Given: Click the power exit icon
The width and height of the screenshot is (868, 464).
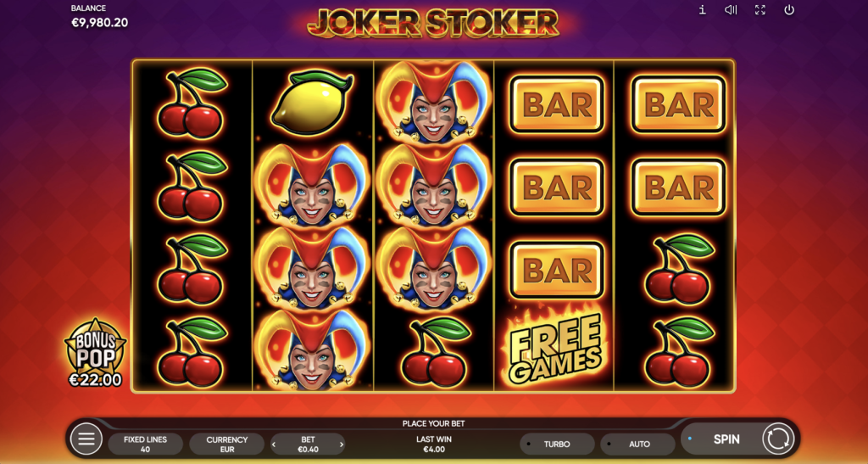Looking at the screenshot, I should 789,10.
